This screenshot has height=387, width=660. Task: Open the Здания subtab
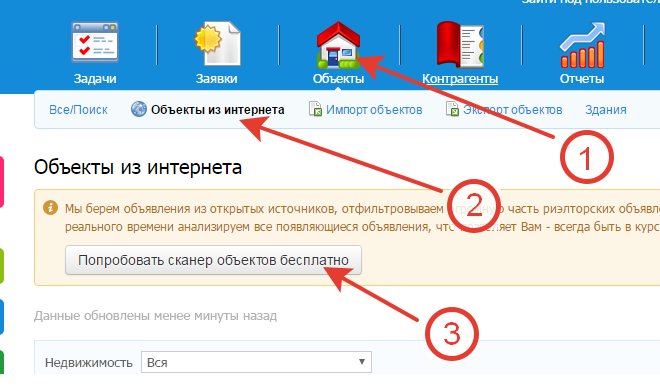(606, 110)
